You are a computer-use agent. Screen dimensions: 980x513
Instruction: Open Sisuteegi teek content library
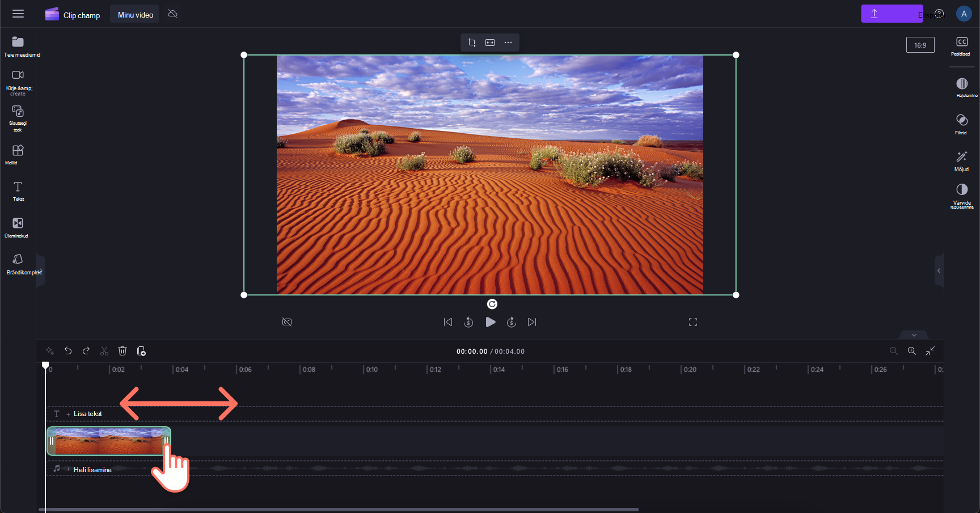point(18,118)
